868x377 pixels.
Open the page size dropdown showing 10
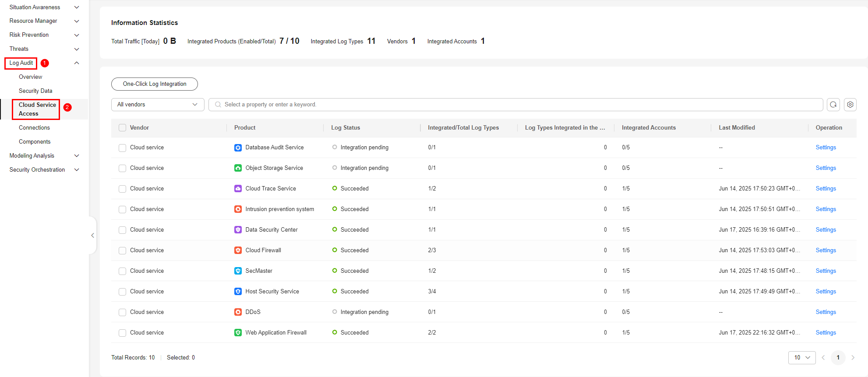click(801, 358)
